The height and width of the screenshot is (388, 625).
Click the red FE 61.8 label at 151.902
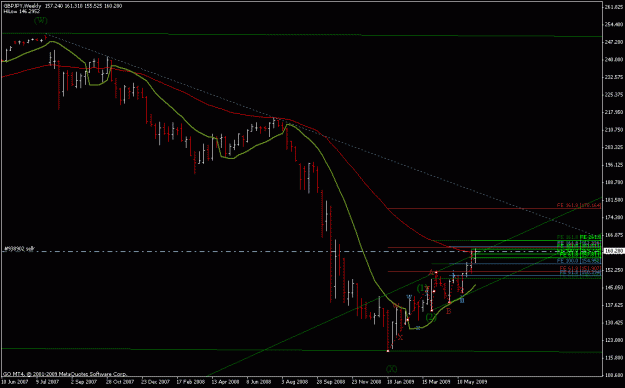click(x=580, y=269)
